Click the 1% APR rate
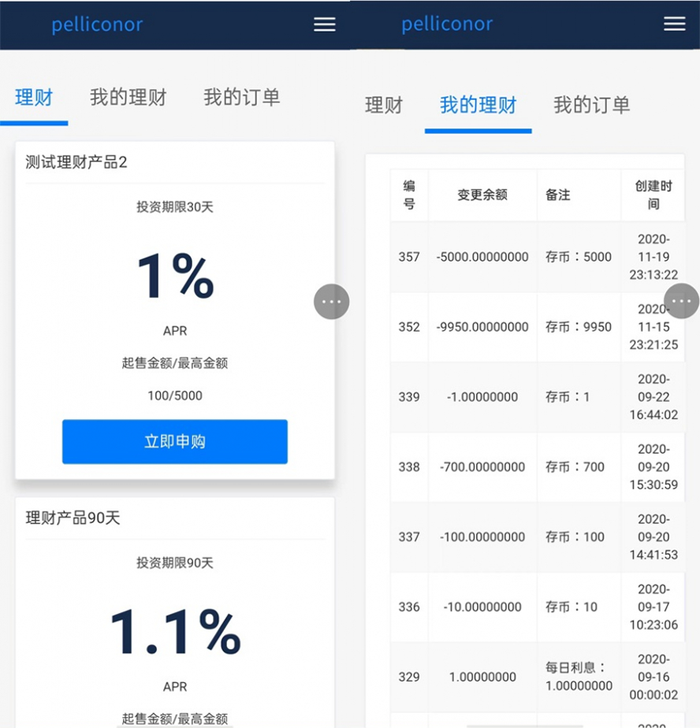This screenshot has width=700, height=728. [x=176, y=275]
